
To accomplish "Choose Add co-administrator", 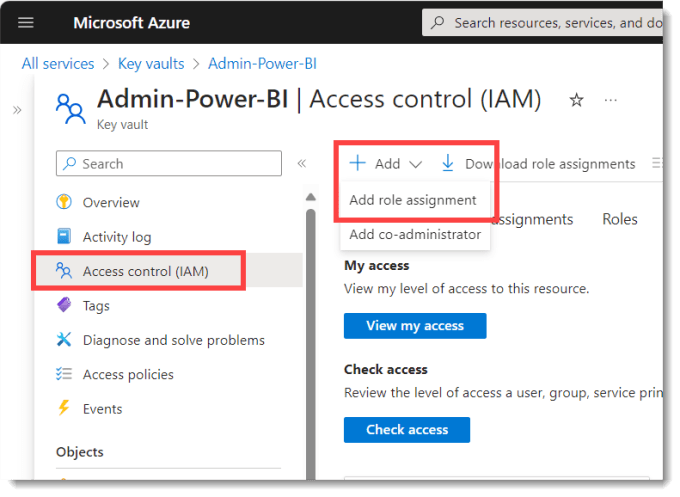I will 415,235.
